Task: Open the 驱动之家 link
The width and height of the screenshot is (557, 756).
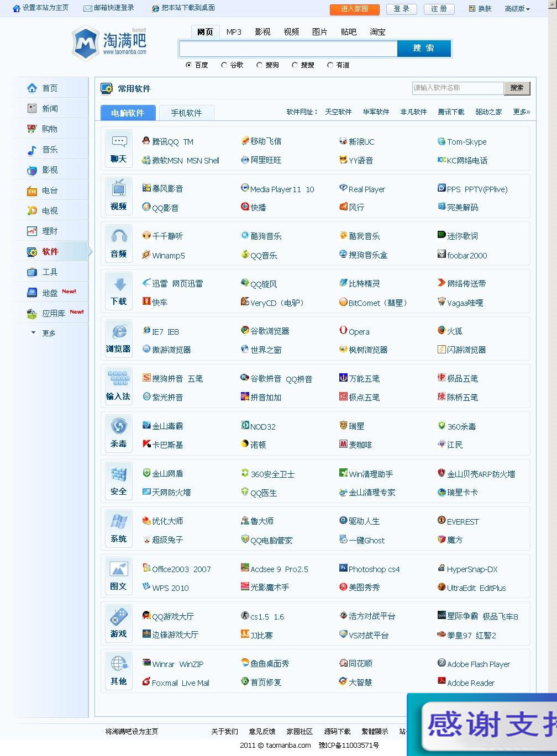Action: coord(488,112)
